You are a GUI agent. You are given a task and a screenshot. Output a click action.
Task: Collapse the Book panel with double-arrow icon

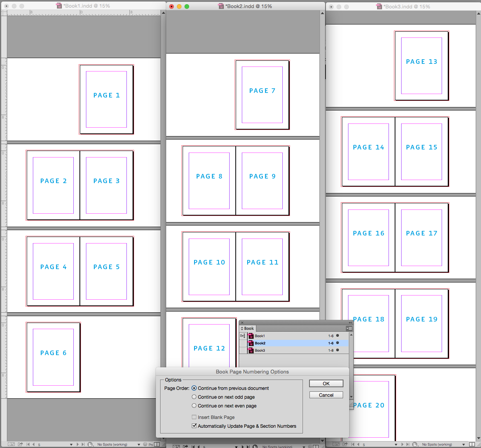coord(350,323)
